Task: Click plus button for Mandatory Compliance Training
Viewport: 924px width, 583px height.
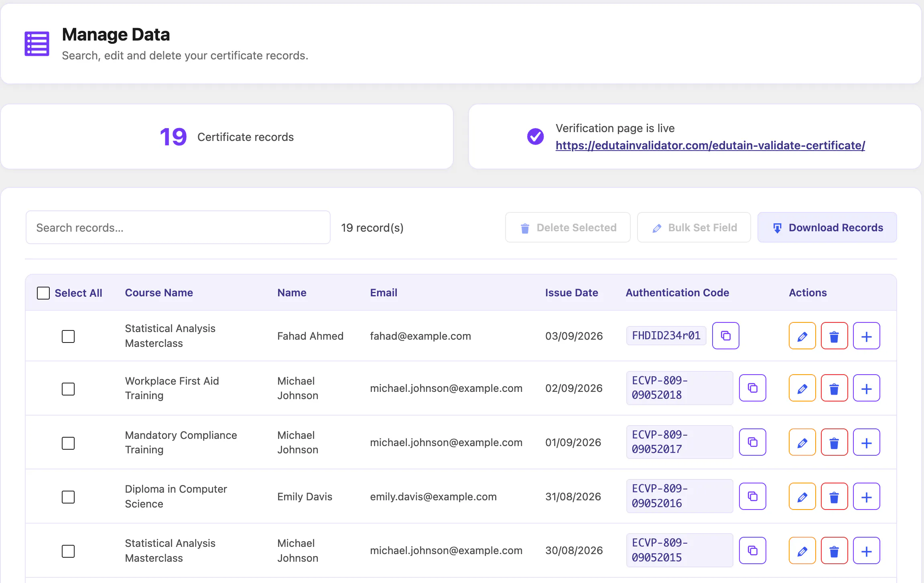Action: tap(866, 442)
